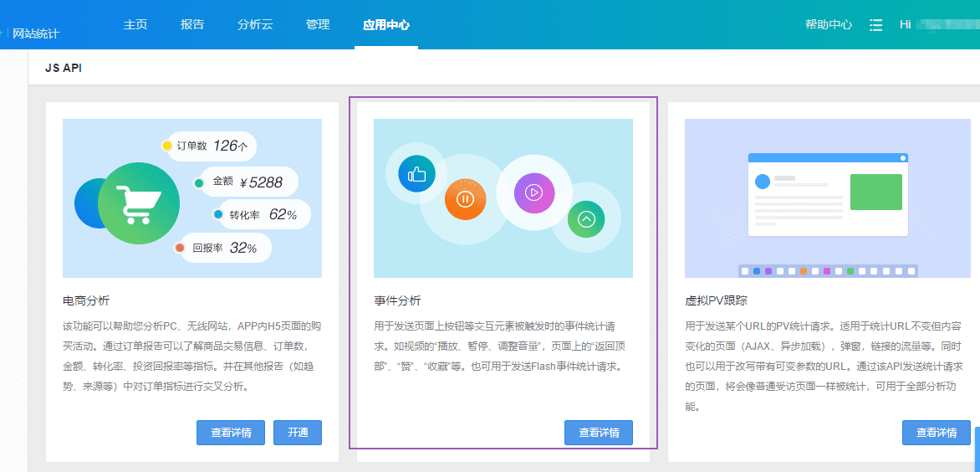The image size is (980, 472).
Task: Click the blue avatar circle in the 虚拟PV跟踪 illustration
Action: [762, 182]
